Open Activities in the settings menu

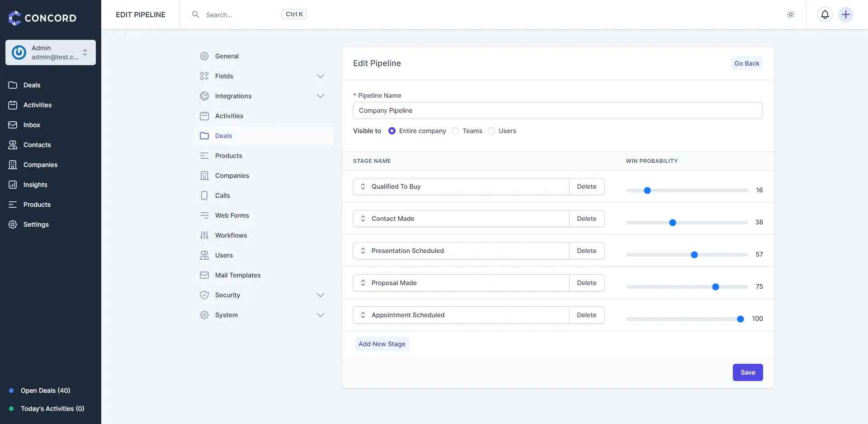264,116
